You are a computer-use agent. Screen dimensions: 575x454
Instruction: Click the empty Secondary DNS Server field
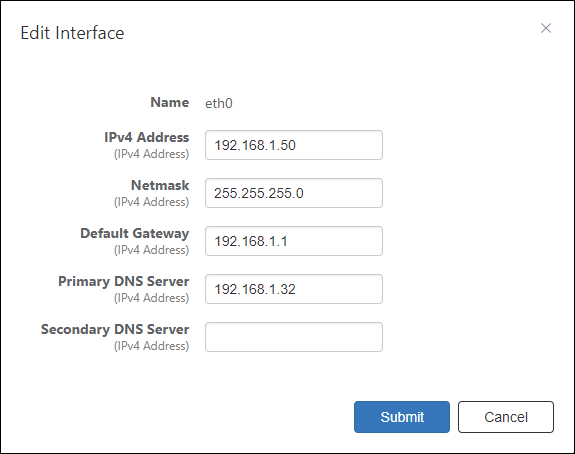click(294, 337)
